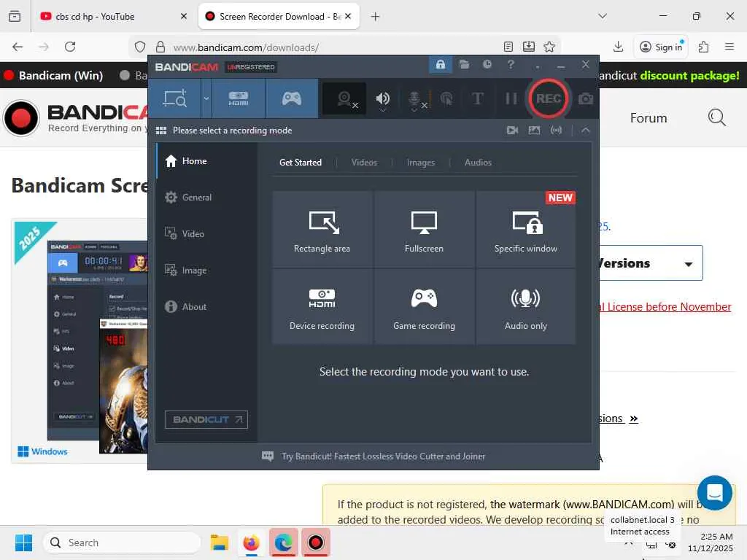Image resolution: width=747 pixels, height=560 pixels.
Task: Open Home in Bandicam sidebar
Action: pos(206,161)
